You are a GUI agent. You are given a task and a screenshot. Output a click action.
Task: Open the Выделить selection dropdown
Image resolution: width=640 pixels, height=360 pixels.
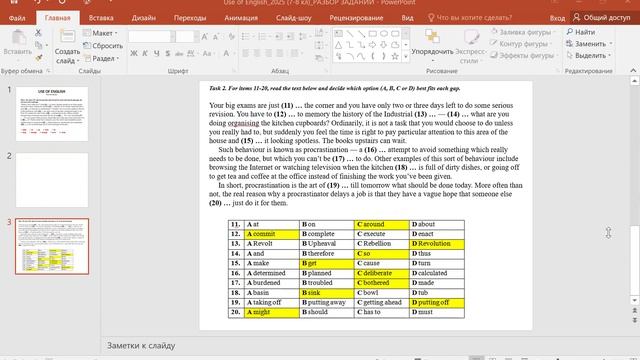coord(589,56)
